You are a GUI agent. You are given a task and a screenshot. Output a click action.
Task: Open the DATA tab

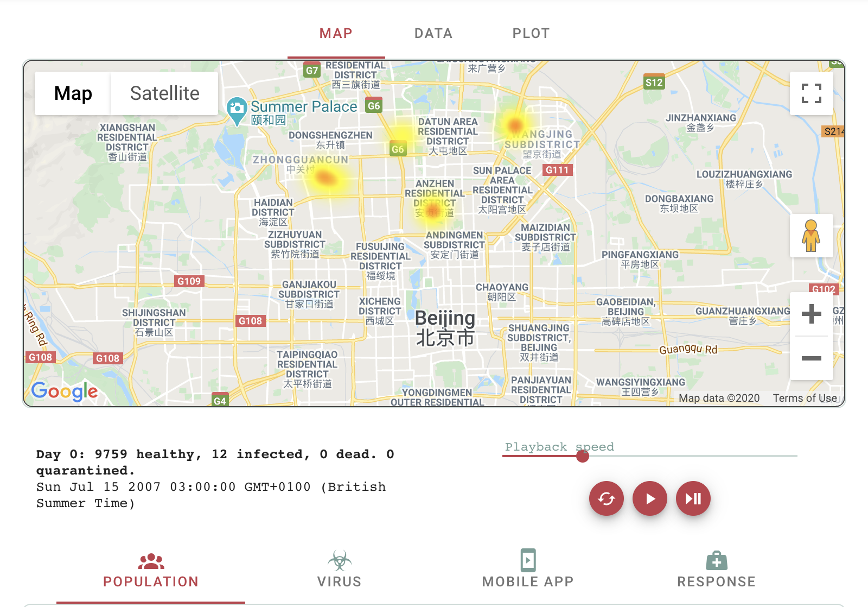pos(433,34)
